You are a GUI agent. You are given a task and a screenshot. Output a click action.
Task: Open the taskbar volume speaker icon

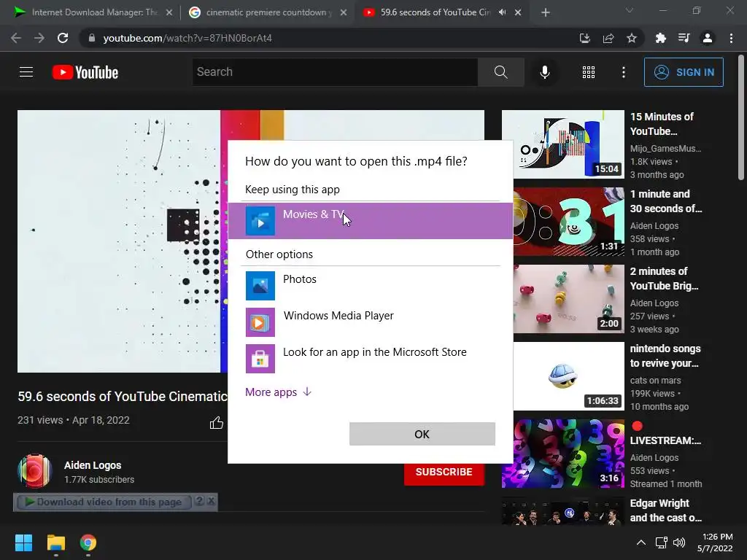click(x=679, y=542)
